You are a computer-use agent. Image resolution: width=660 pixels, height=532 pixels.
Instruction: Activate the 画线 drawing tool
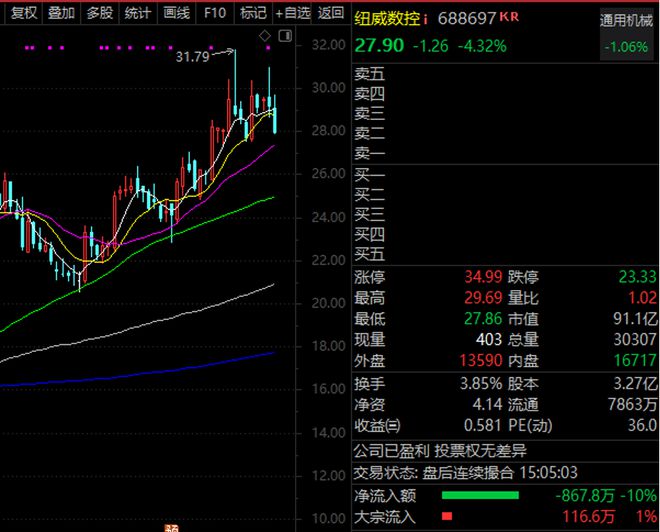pyautogui.click(x=176, y=13)
